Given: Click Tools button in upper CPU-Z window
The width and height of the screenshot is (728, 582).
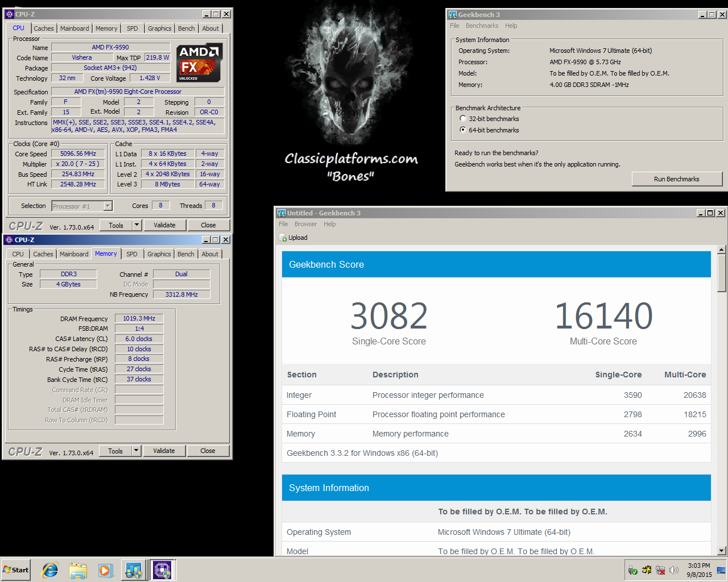Looking at the screenshot, I should [x=116, y=225].
